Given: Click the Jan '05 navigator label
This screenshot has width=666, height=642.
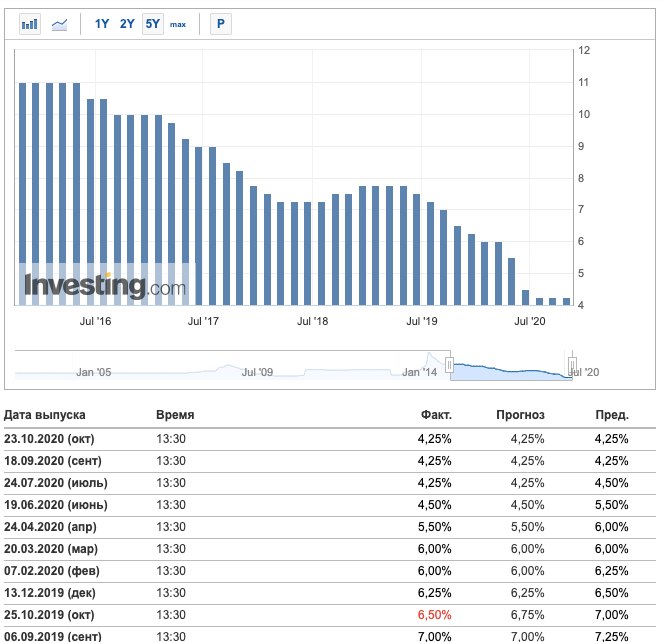Looking at the screenshot, I should pos(93,372).
